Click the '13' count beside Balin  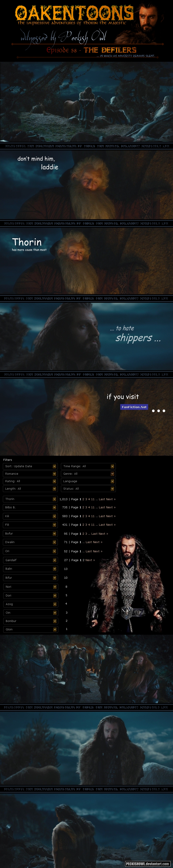66,569
